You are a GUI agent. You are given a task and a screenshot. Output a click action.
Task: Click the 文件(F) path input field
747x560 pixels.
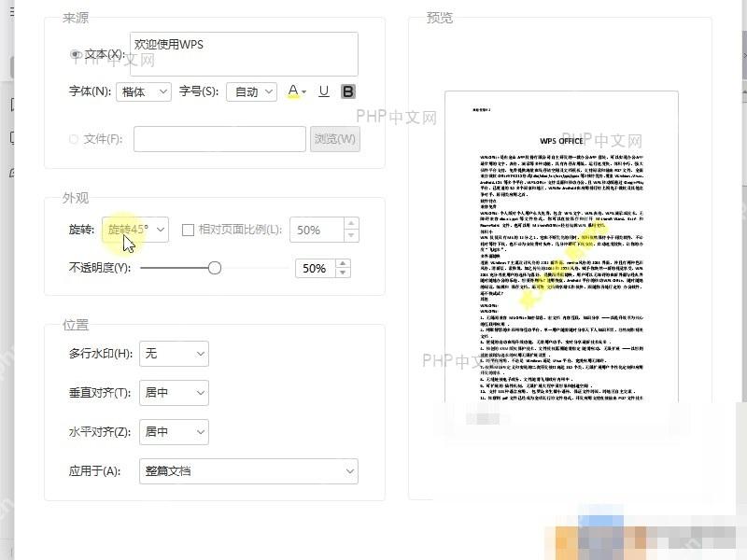tap(219, 139)
